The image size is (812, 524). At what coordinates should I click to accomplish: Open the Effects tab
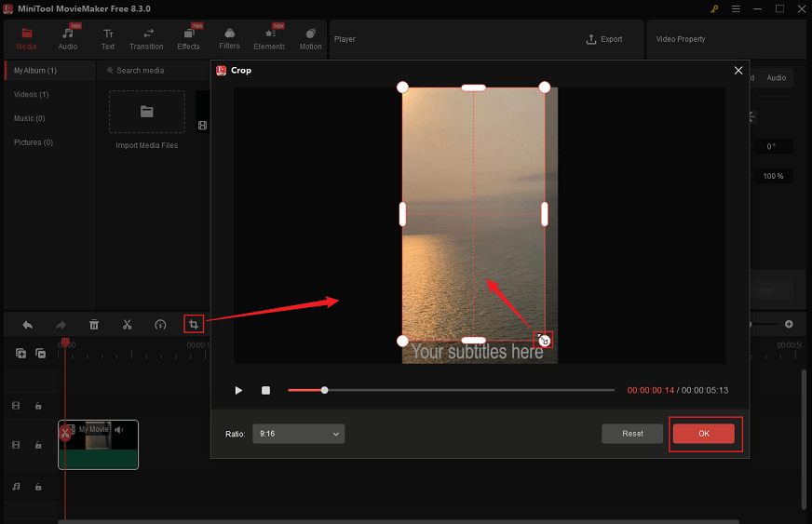189,38
